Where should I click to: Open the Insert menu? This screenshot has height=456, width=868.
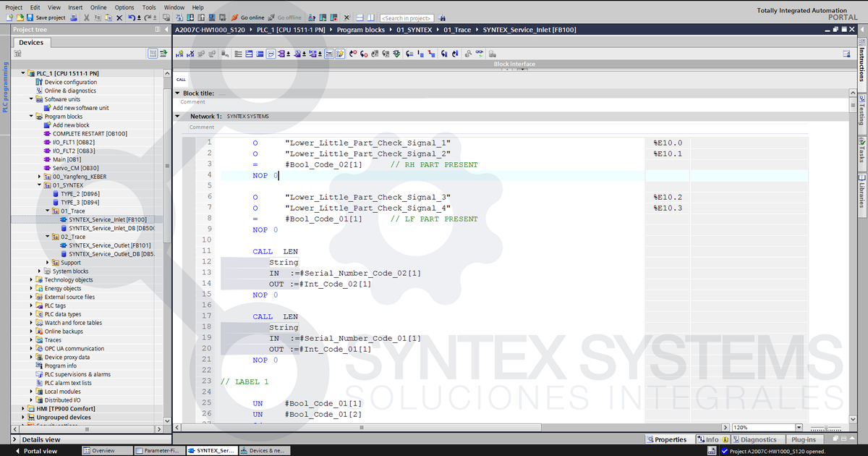(x=75, y=7)
